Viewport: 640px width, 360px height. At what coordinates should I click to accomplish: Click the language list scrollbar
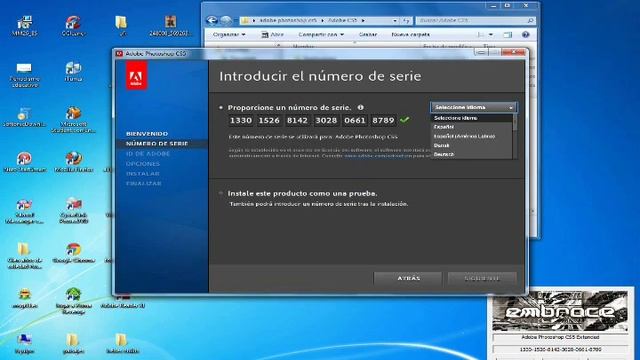pyautogui.click(x=515, y=136)
